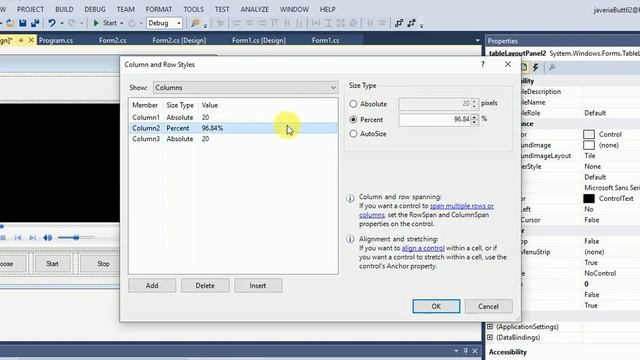Viewport: 640px width, 360px height.
Task: Click the Find in Files toolbar icon
Action: (x=196, y=23)
